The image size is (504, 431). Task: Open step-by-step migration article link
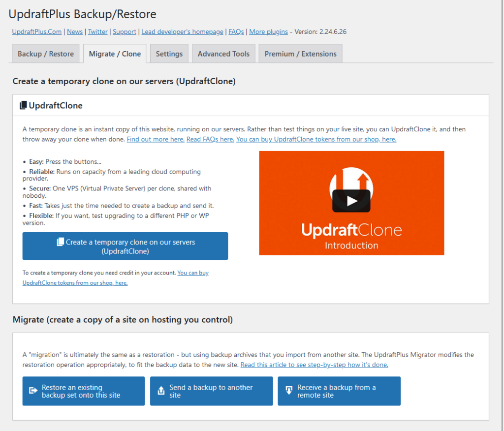(315, 365)
